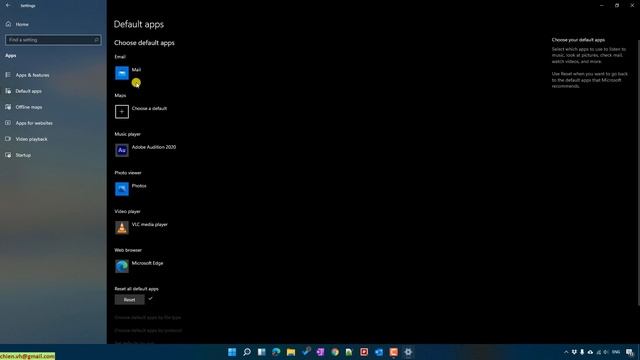The image size is (640, 360).
Task: Open the blue Outlook taskbar icon
Action: point(379,352)
